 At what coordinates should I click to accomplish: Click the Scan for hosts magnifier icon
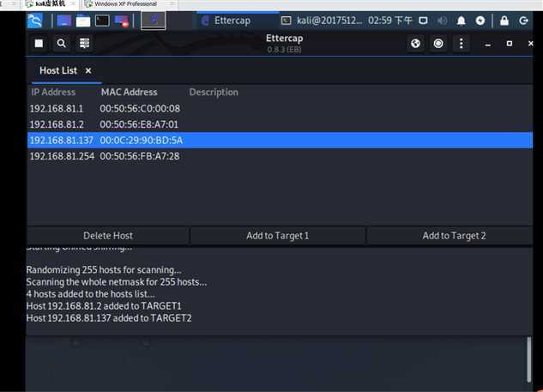[x=61, y=43]
